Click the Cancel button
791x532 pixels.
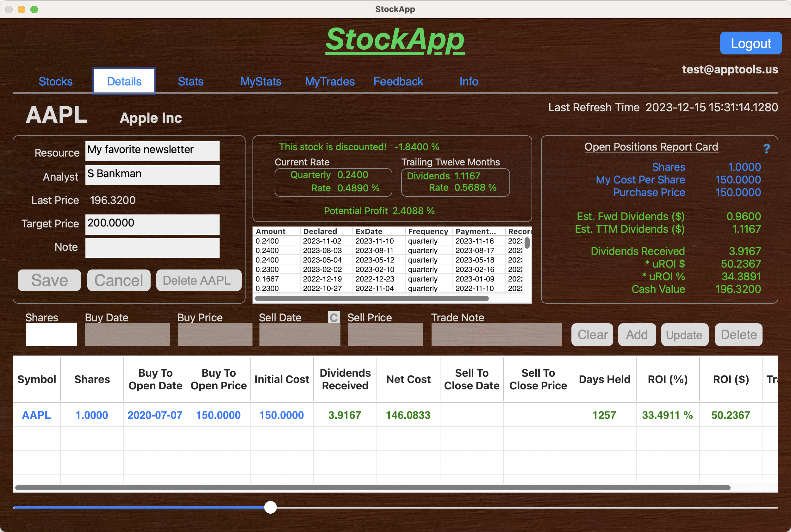coord(119,280)
